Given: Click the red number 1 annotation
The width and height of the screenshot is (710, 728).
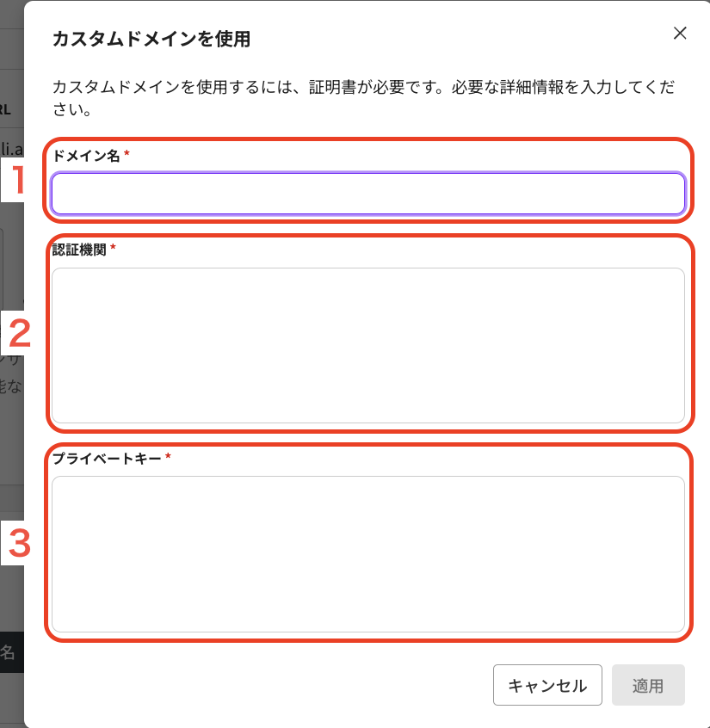Looking at the screenshot, I should coord(17,180).
